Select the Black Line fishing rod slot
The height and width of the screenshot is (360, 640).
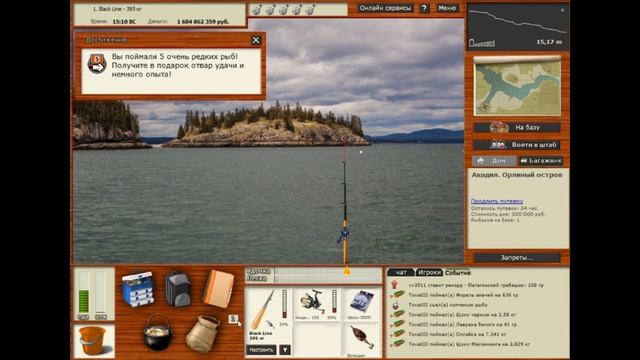[x=268, y=315]
